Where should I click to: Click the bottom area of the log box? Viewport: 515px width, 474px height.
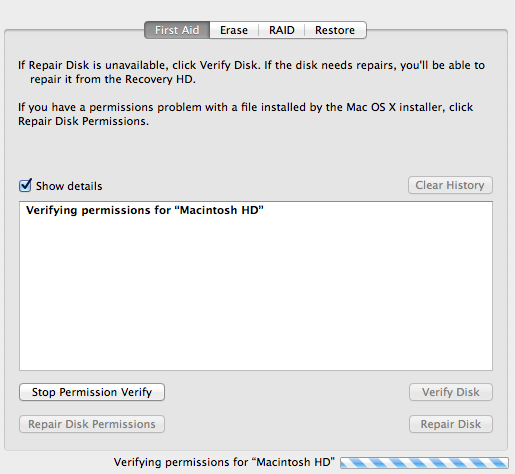[256, 353]
